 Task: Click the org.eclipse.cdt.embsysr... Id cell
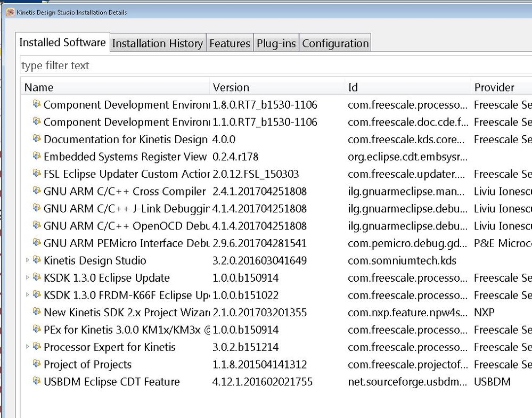(407, 157)
